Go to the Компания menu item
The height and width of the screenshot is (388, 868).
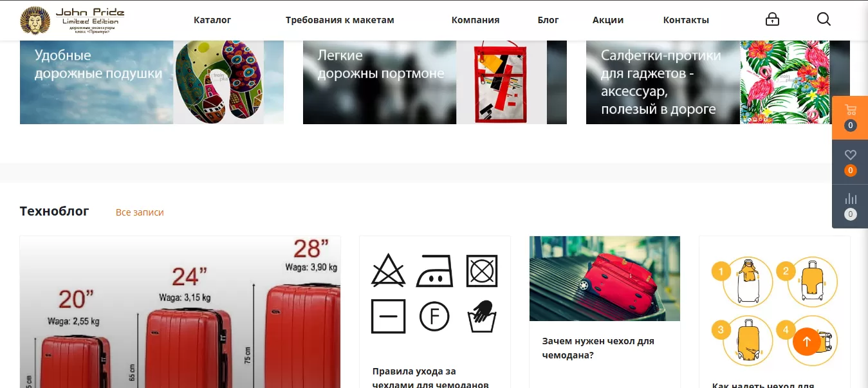(x=476, y=20)
